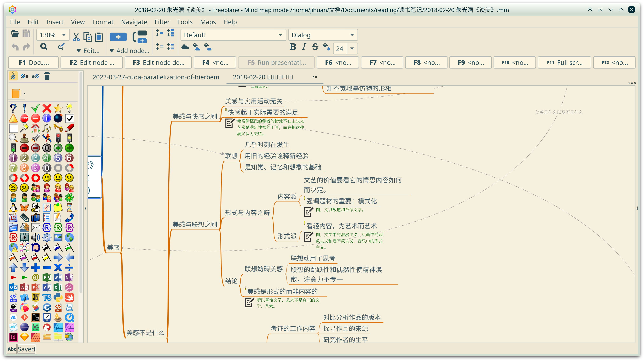Screen dimensions: 644x361
Task: Open the Insert menu
Action: [55, 22]
